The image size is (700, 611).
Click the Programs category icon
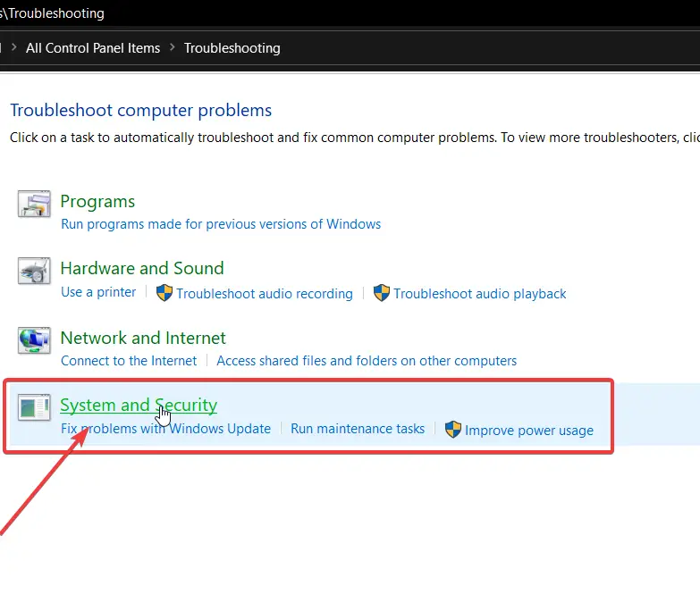click(34, 204)
